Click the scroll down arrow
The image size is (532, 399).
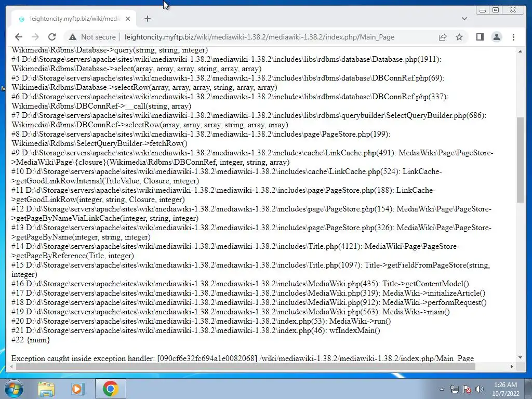click(x=520, y=357)
